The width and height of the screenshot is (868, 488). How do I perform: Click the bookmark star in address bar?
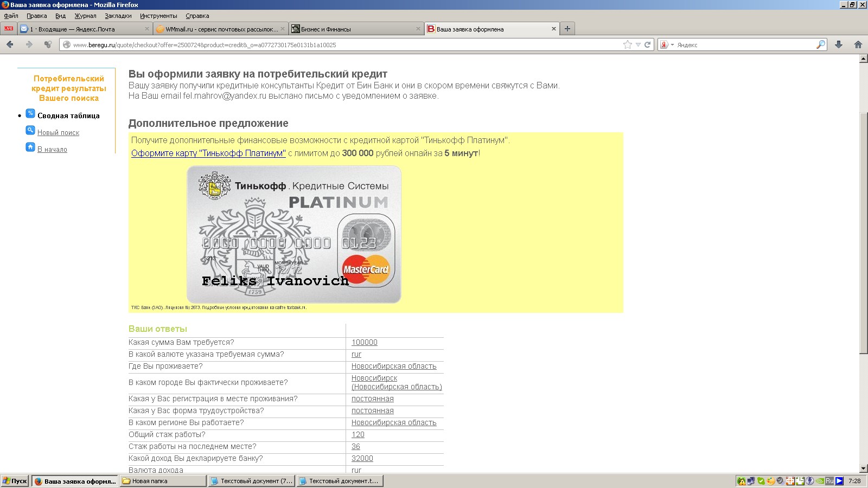tap(628, 44)
